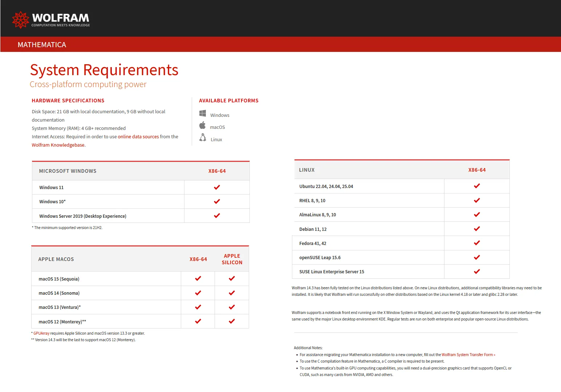
Task: Click the Windows 10 row checkmark
Action: [x=217, y=201]
